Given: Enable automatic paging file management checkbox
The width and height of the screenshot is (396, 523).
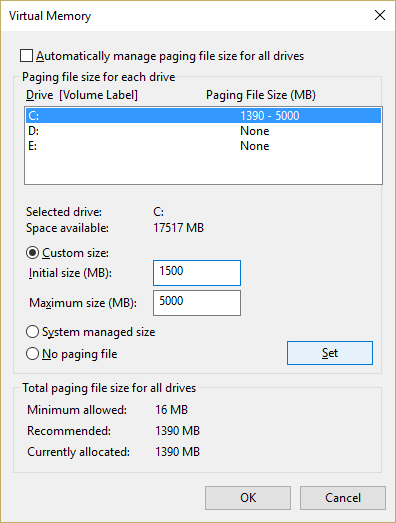Looking at the screenshot, I should click(x=26, y=56).
